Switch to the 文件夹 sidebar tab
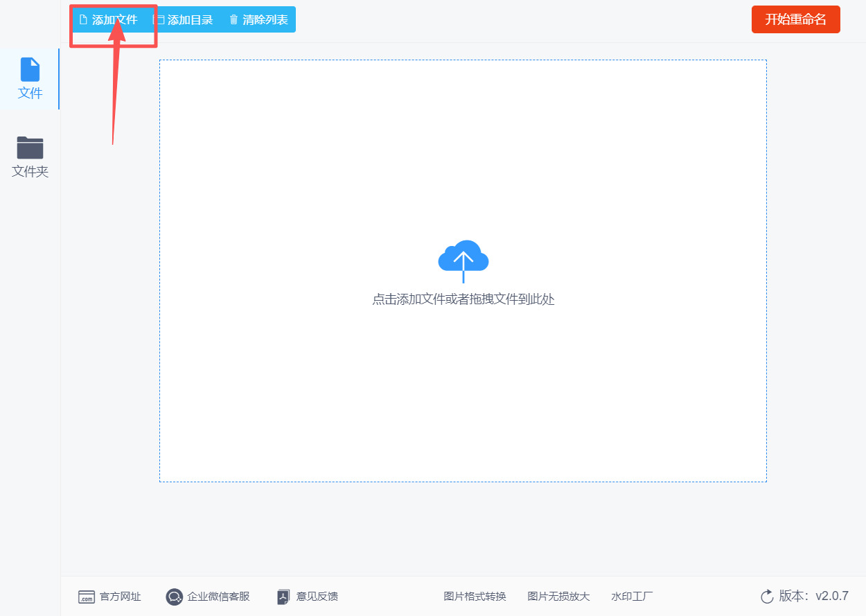Image resolution: width=866 pixels, height=616 pixels. [x=30, y=157]
